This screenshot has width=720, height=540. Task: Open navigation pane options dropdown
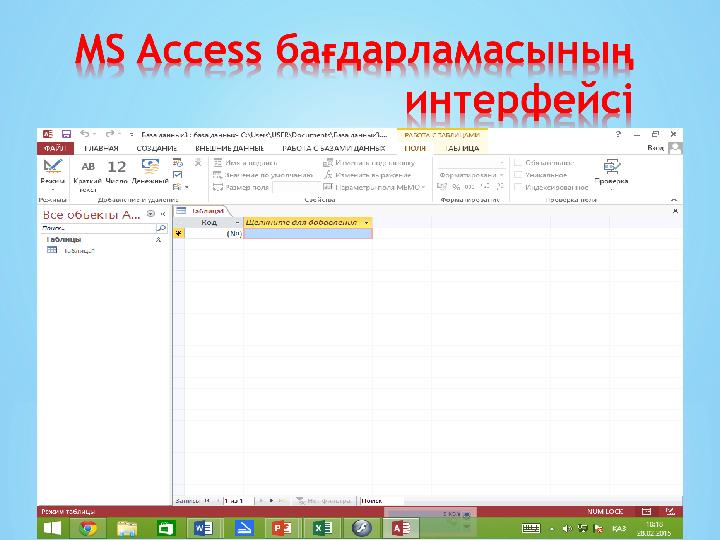click(151, 214)
